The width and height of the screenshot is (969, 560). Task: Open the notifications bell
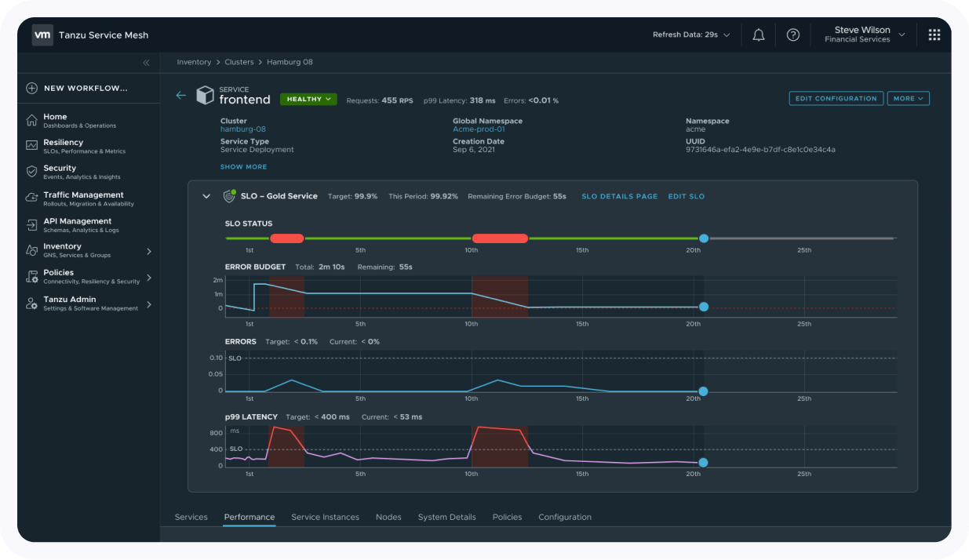pos(759,35)
